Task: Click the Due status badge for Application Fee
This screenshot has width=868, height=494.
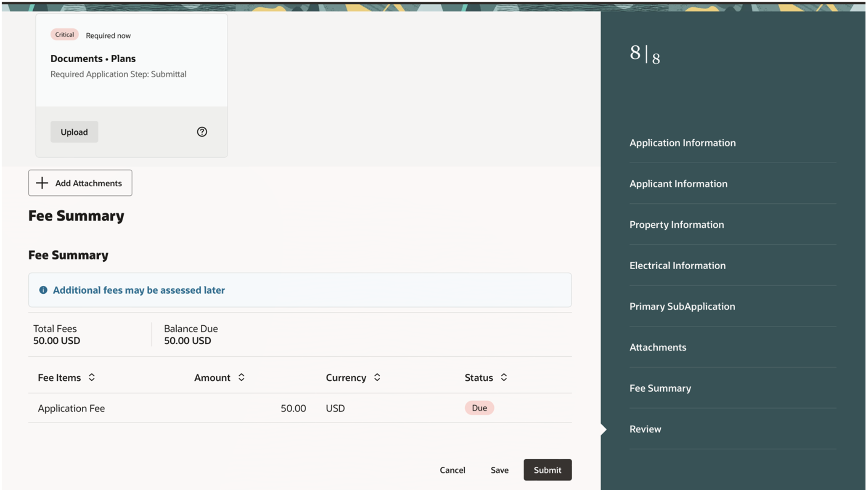Action: click(479, 408)
